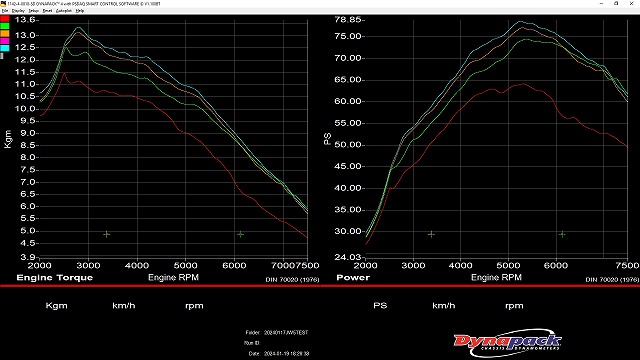Viewport: 640px width, 360px height.
Task: Select the red run color swatch
Action: pos(4,19)
